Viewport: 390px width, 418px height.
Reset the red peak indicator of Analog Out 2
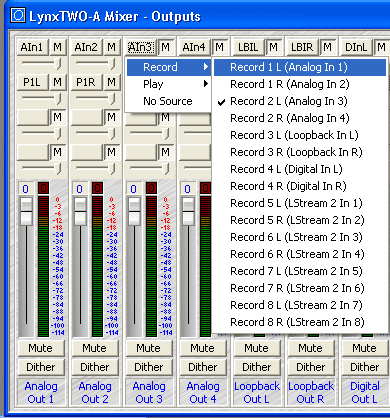coord(97,188)
